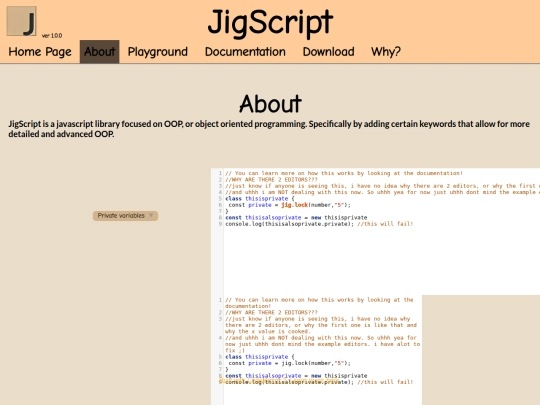The height and width of the screenshot is (405, 540).
Task: Click '//WHY ARE THERE 2 EDITORS???' in first editor
Action: [271, 179]
